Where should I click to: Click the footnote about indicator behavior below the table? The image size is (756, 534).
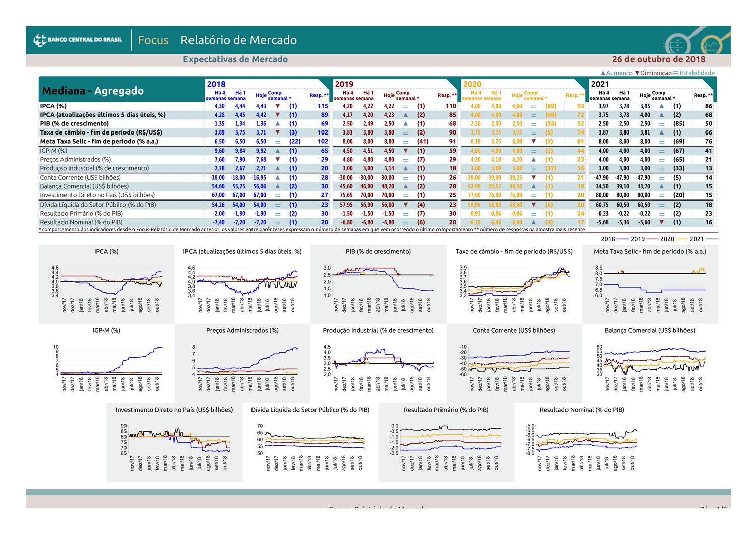click(312, 230)
